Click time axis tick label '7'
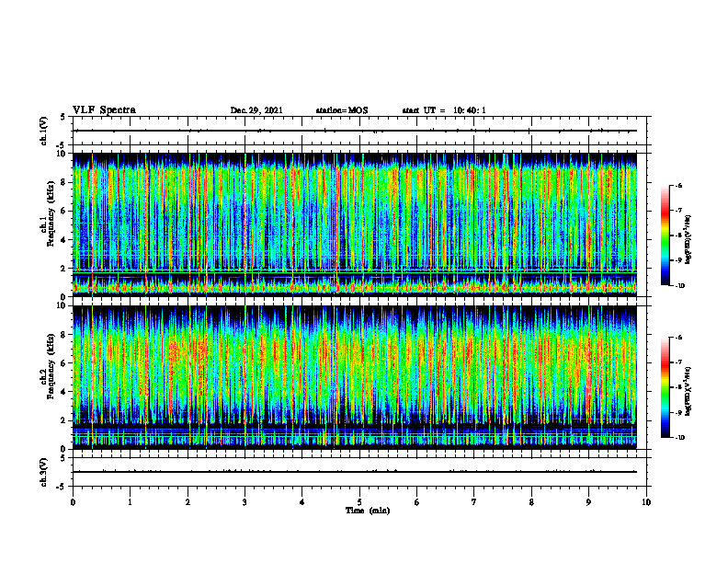 click(x=474, y=502)
